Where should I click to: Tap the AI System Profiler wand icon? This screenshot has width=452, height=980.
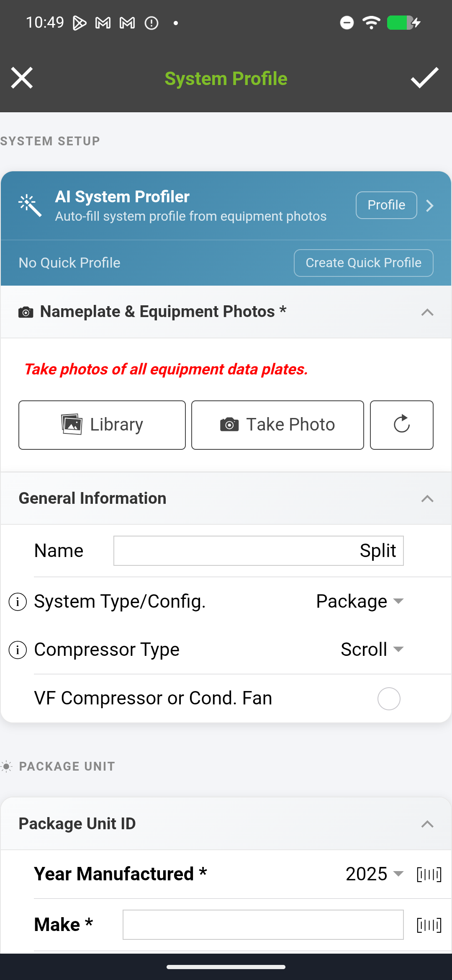(x=30, y=205)
